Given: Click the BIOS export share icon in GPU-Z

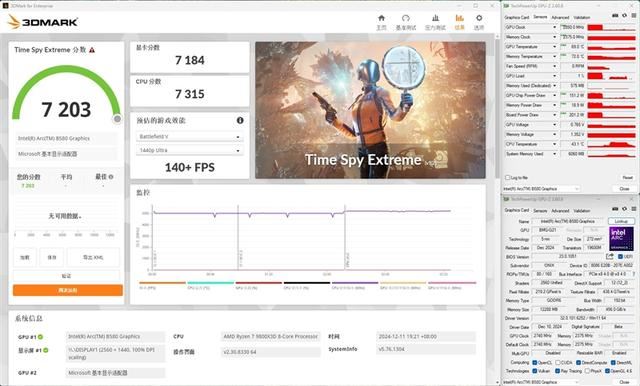Looking at the screenshot, I should click(x=610, y=256).
